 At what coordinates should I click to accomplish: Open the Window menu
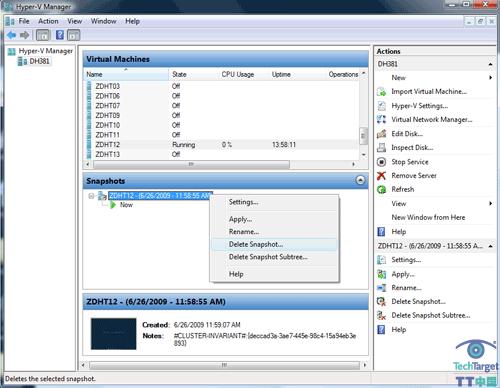[x=103, y=21]
